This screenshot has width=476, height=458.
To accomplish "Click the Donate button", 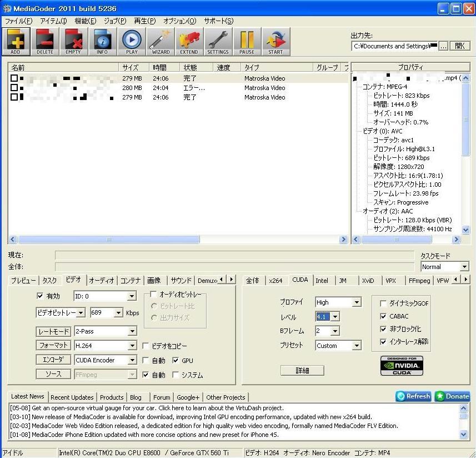I will point(452,396).
